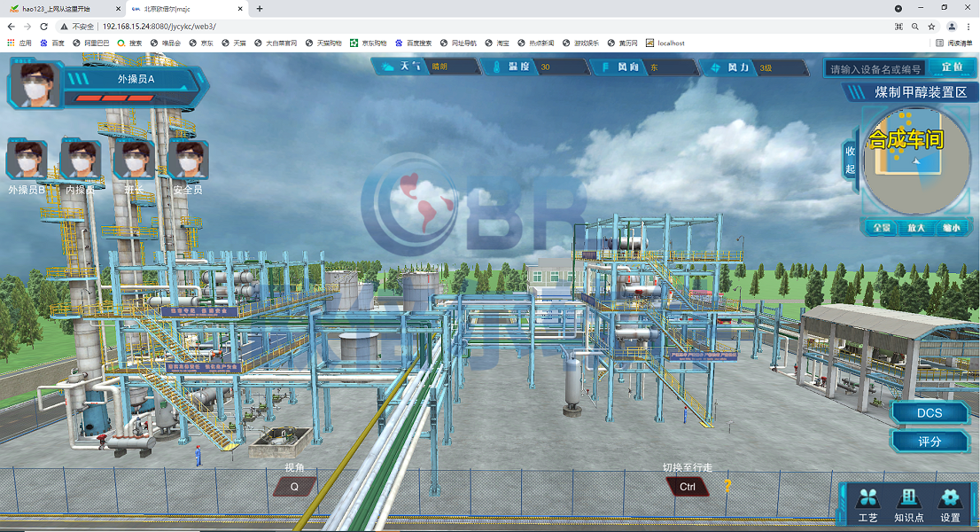Screen dimensions: 980x532
Task: Click the 晴朗 weather value
Action: [439, 66]
